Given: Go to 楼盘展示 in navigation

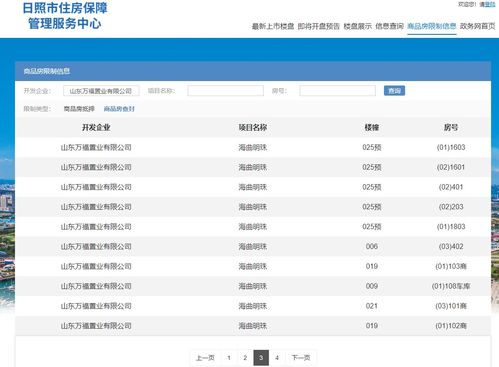Looking at the screenshot, I should (357, 26).
